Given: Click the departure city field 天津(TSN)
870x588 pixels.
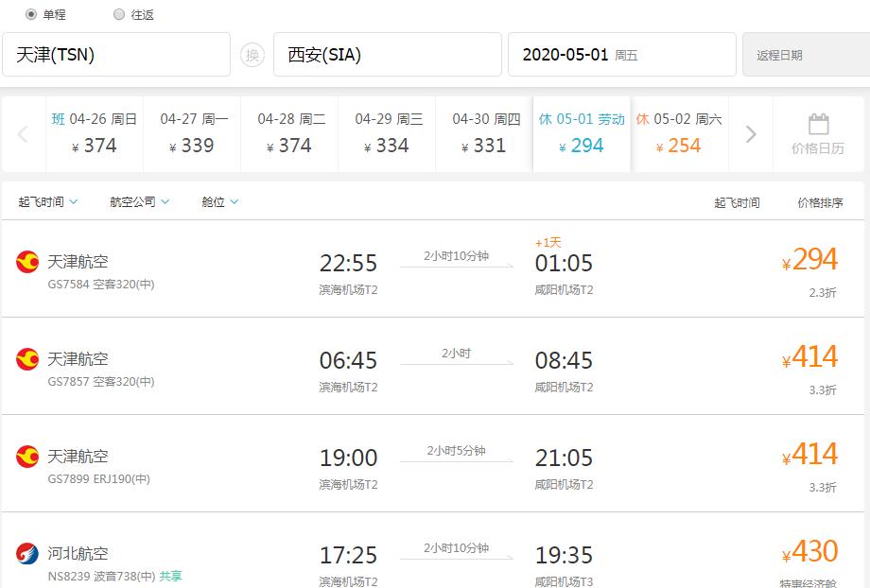Looking at the screenshot, I should pyautogui.click(x=116, y=55).
